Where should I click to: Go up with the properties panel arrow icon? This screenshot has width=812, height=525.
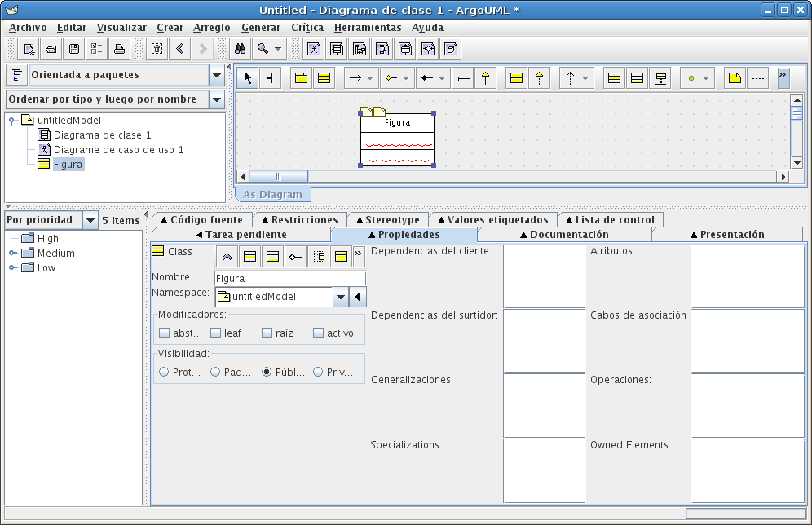pyautogui.click(x=227, y=256)
